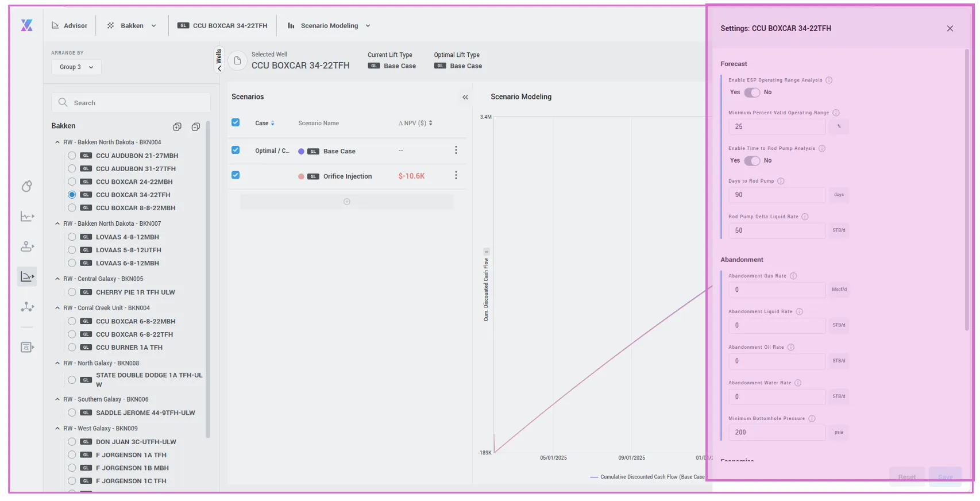The width and height of the screenshot is (980, 501).
Task: Uncheck the Base Case scenario checkbox
Action: click(236, 150)
